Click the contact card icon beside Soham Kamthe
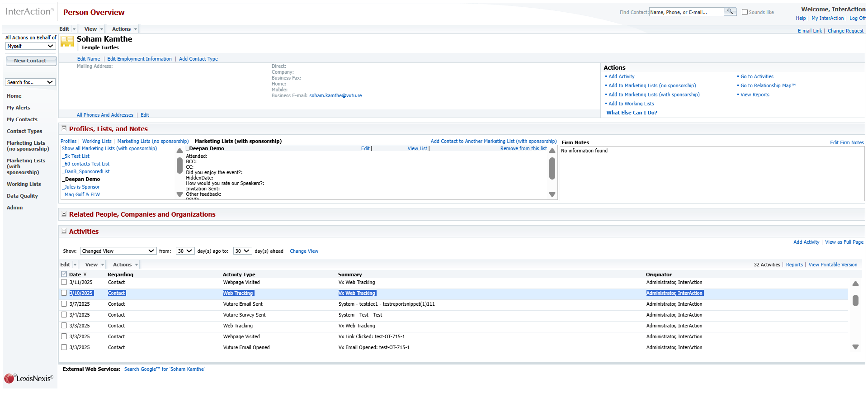Screen dimensions: 868x393 (x=67, y=42)
